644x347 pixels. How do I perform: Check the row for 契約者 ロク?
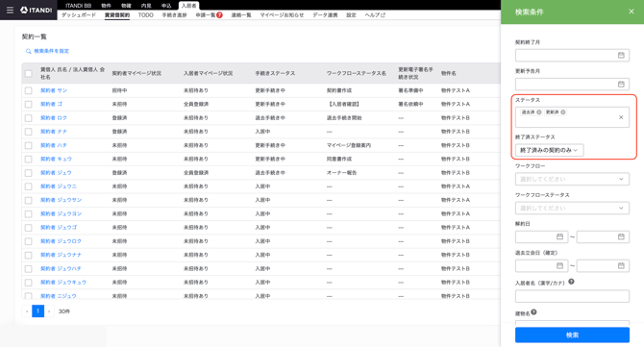(28, 118)
